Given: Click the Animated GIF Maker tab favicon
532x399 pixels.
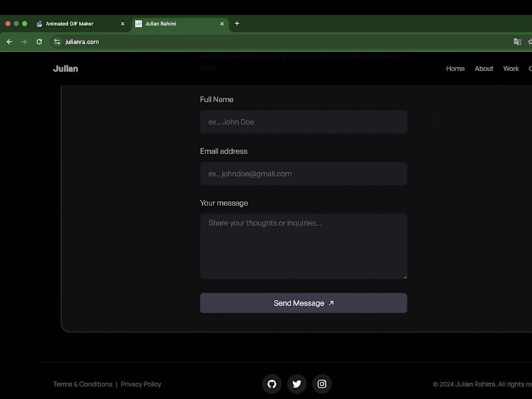Looking at the screenshot, I should click(x=39, y=24).
